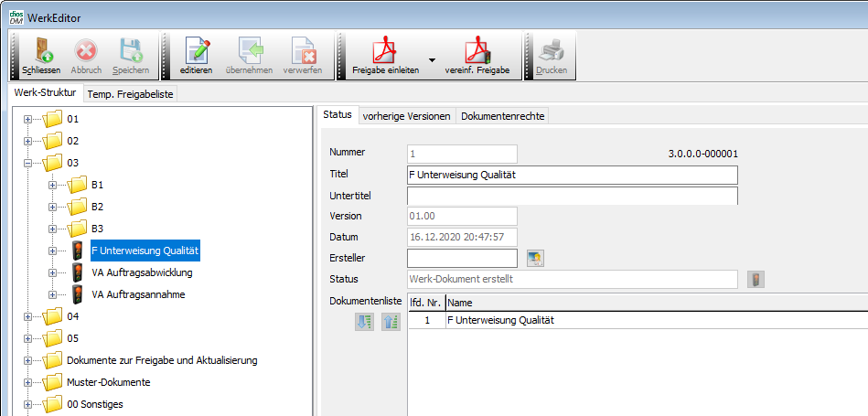Switch to Temp. Freigabeliste tab

coord(131,93)
